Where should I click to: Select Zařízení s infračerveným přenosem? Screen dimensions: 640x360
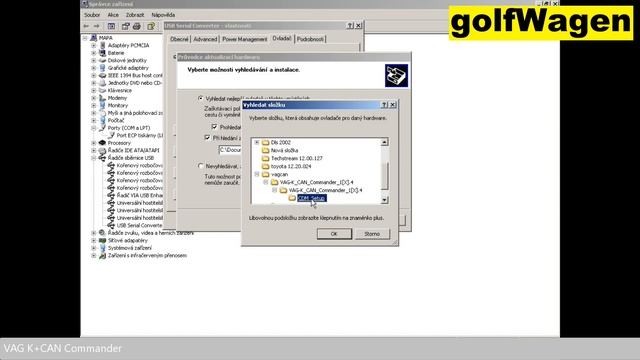pyautogui.click(x=147, y=256)
